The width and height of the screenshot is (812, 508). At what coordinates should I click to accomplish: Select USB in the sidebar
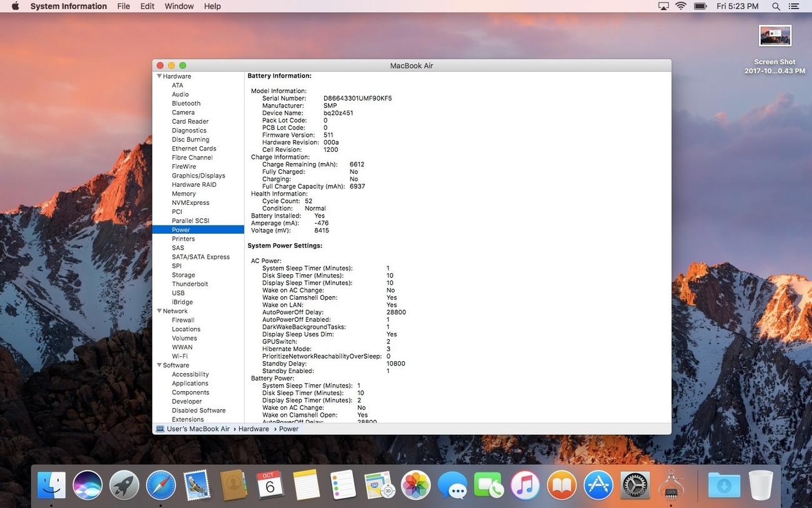(x=178, y=293)
